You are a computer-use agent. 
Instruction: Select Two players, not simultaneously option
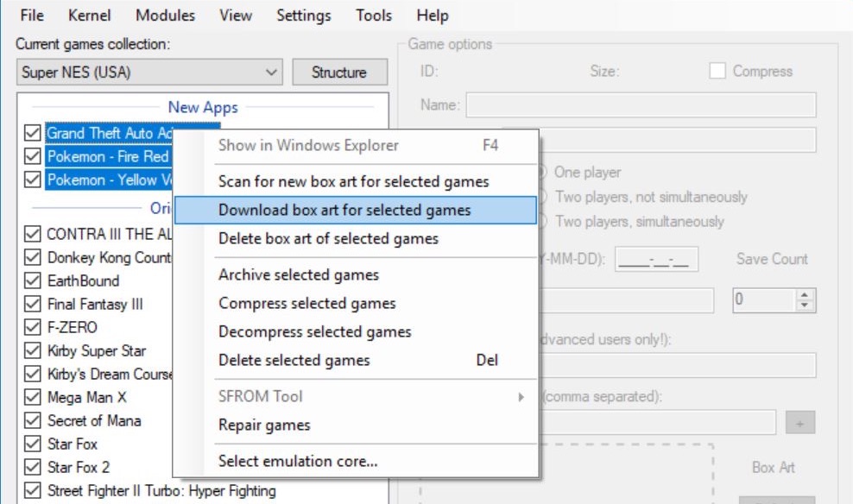click(x=651, y=197)
